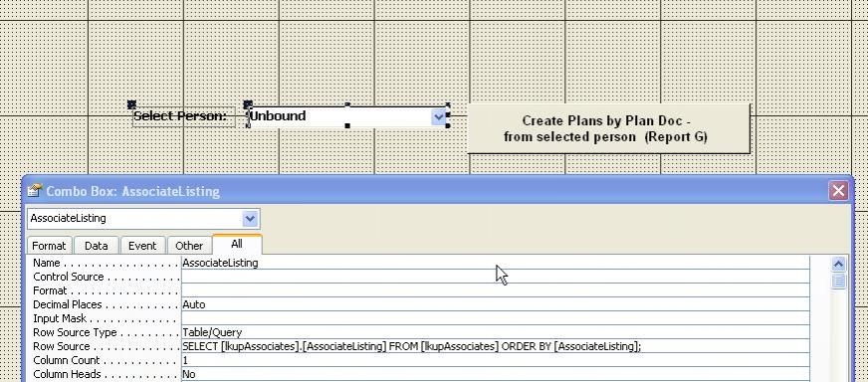The width and height of the screenshot is (868, 382).
Task: Click the large move handle of Select Person label
Action: click(131, 104)
